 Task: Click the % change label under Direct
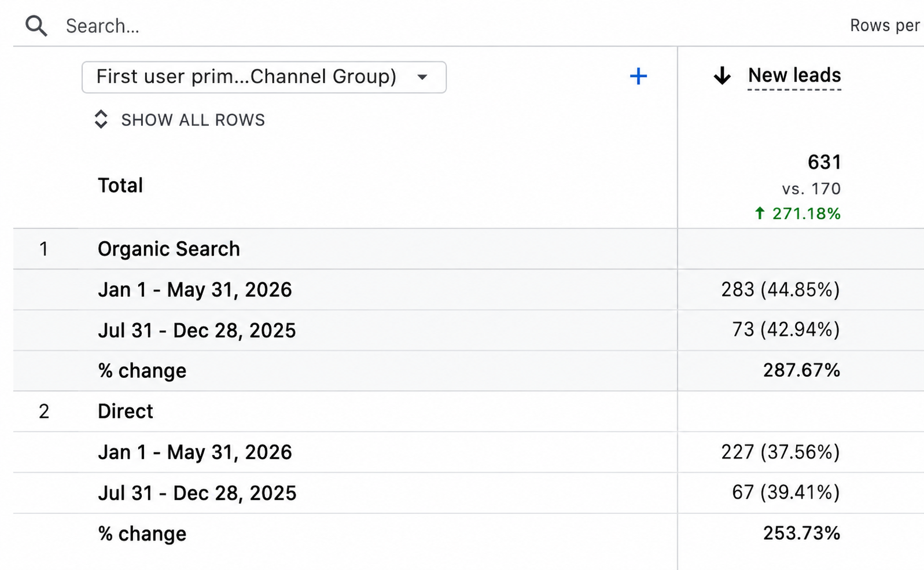pos(142,534)
